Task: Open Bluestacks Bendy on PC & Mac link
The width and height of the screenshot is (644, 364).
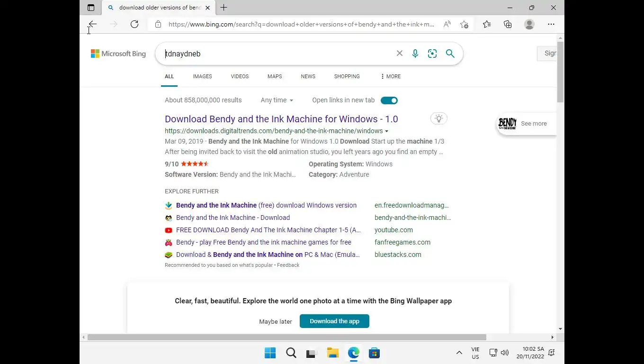Action: (x=268, y=255)
